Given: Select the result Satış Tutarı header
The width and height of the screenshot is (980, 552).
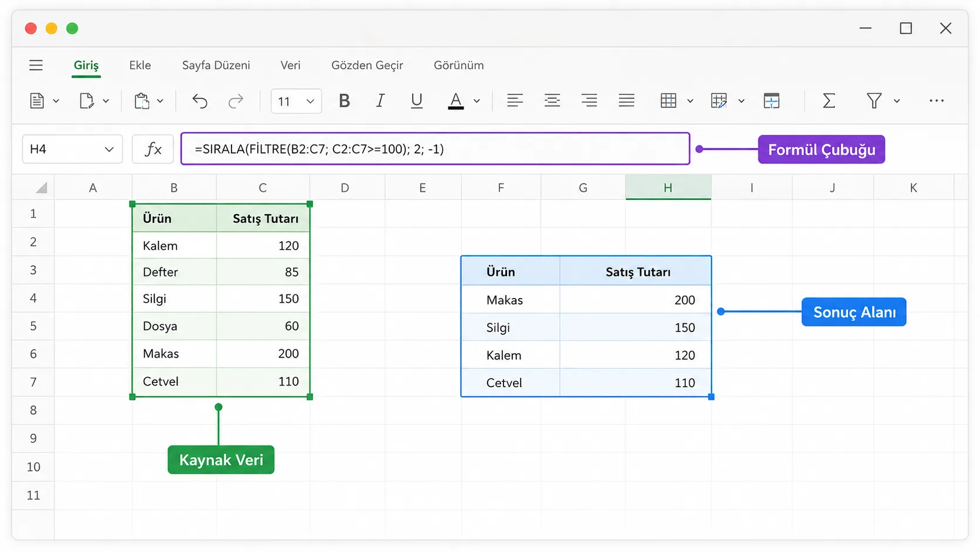Looking at the screenshot, I should click(x=635, y=272).
